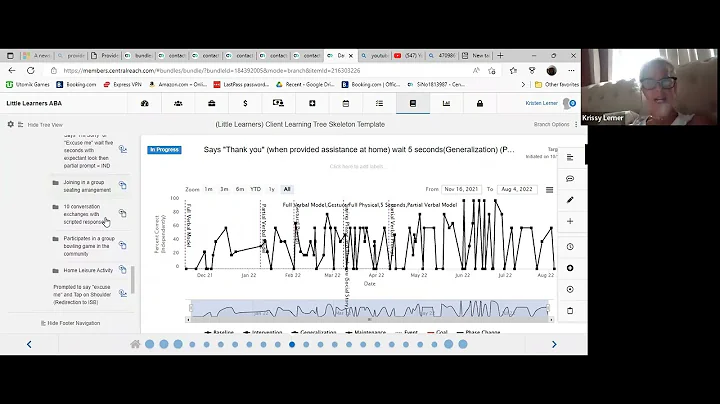Screen dimensions: 720x404
Task: Set zoom range to YTD
Action: [x=255, y=189]
